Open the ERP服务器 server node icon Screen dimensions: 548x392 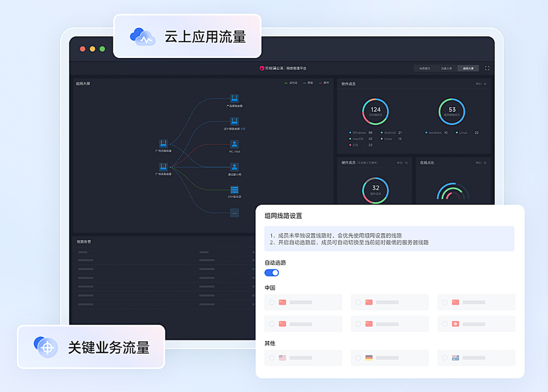pos(234,190)
